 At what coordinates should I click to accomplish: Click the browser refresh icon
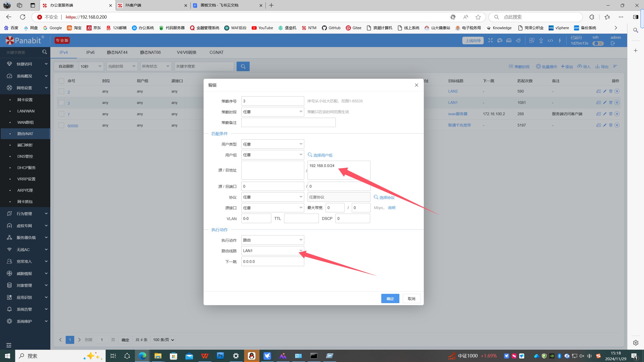23,17
